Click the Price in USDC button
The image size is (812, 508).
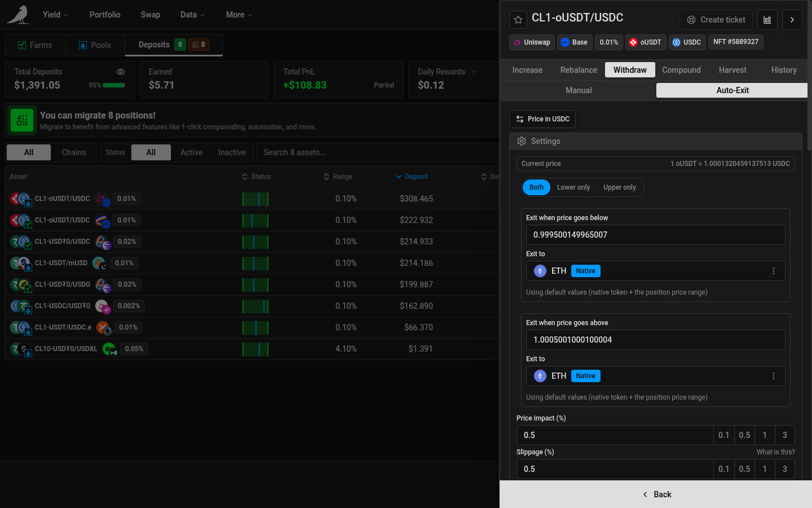tap(542, 119)
